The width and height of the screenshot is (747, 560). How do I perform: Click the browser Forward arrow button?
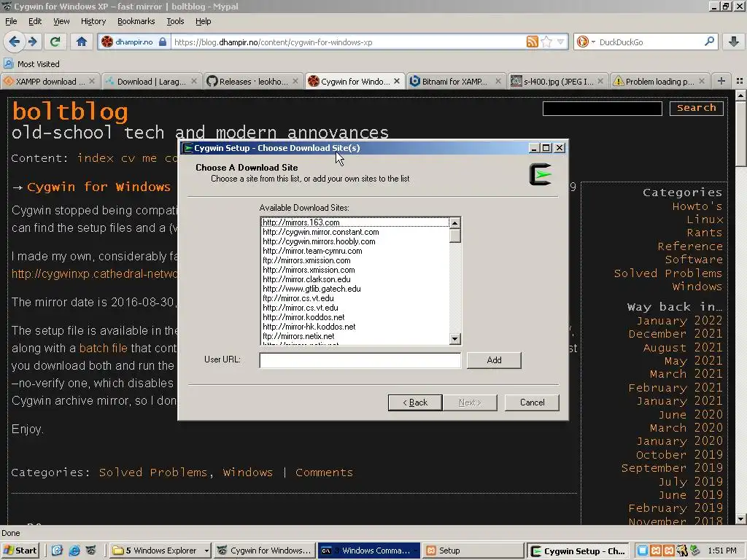point(33,42)
